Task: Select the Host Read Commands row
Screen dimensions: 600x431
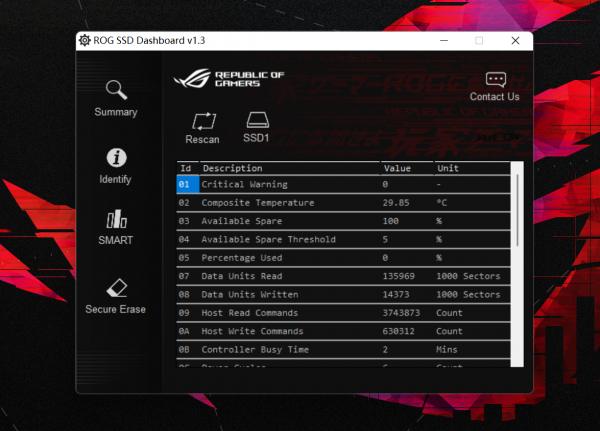Action: point(343,313)
